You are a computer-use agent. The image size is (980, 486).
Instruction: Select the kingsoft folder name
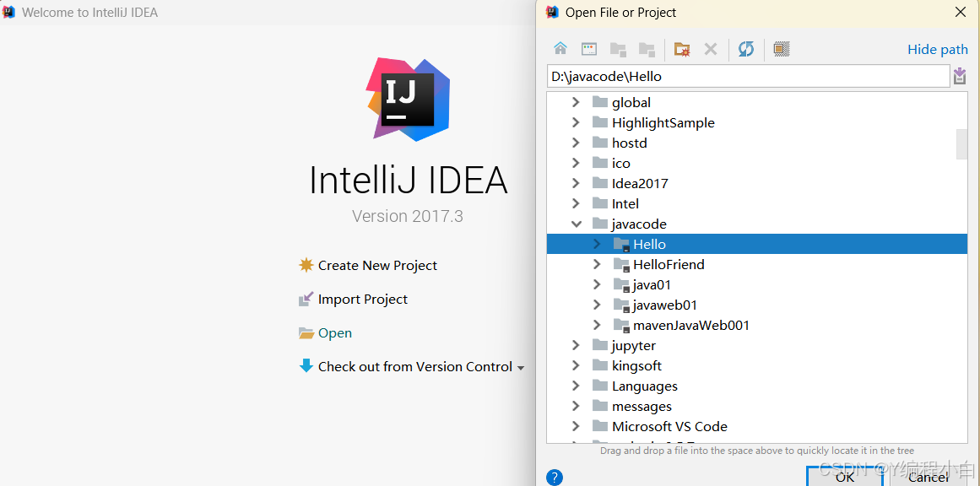tap(637, 366)
